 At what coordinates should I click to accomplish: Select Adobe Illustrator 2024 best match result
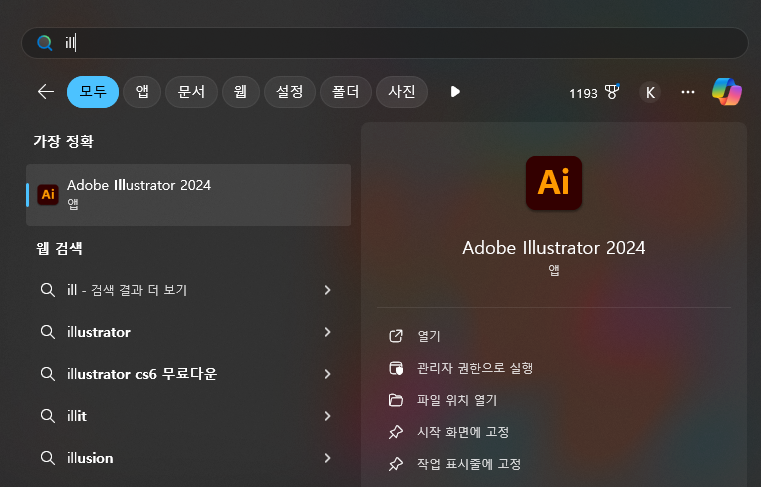coord(188,195)
